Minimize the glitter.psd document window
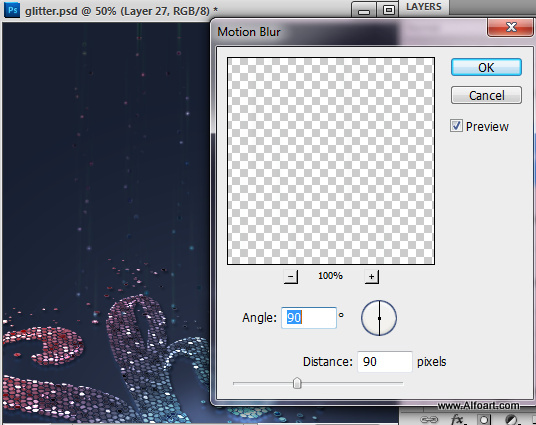Viewport: 536px width, 425px height. 364,10
